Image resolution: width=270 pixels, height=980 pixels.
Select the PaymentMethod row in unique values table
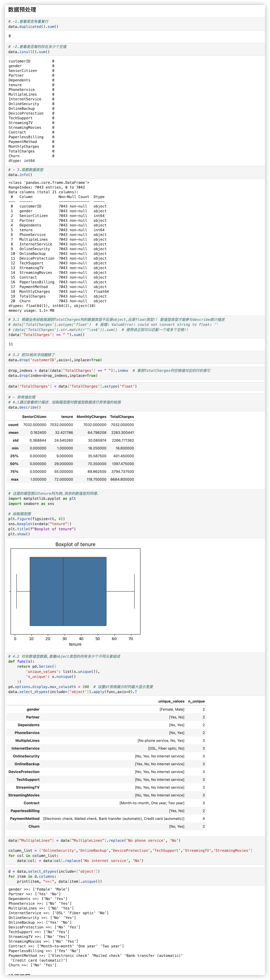[x=25, y=818]
